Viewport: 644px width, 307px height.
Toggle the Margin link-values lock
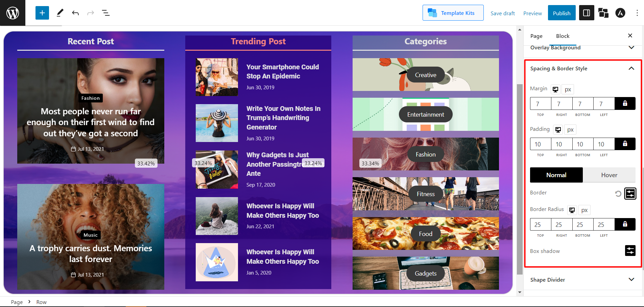pyautogui.click(x=625, y=103)
